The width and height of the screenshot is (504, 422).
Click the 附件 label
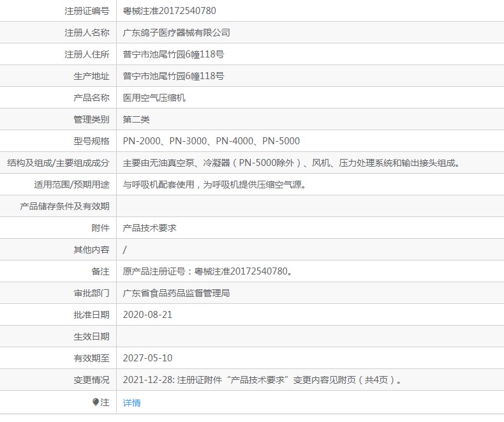pos(100,228)
